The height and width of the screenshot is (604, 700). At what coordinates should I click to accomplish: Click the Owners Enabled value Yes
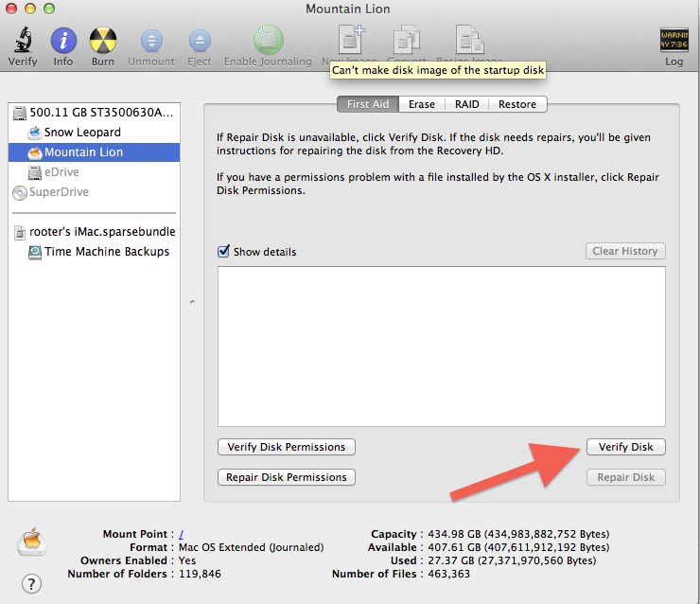click(x=187, y=560)
